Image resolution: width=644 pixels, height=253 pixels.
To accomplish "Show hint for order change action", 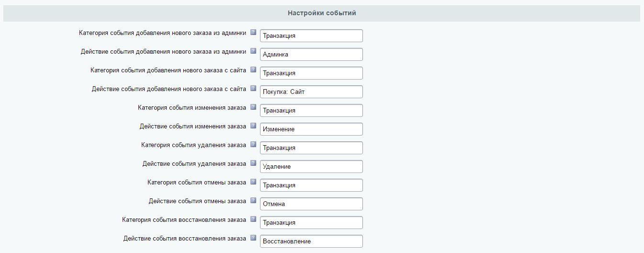I will pos(253,126).
